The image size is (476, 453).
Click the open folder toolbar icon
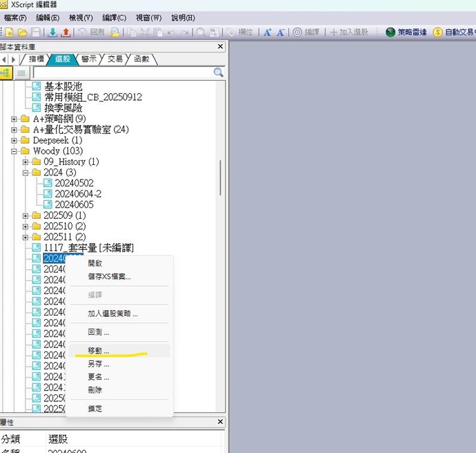(x=22, y=32)
